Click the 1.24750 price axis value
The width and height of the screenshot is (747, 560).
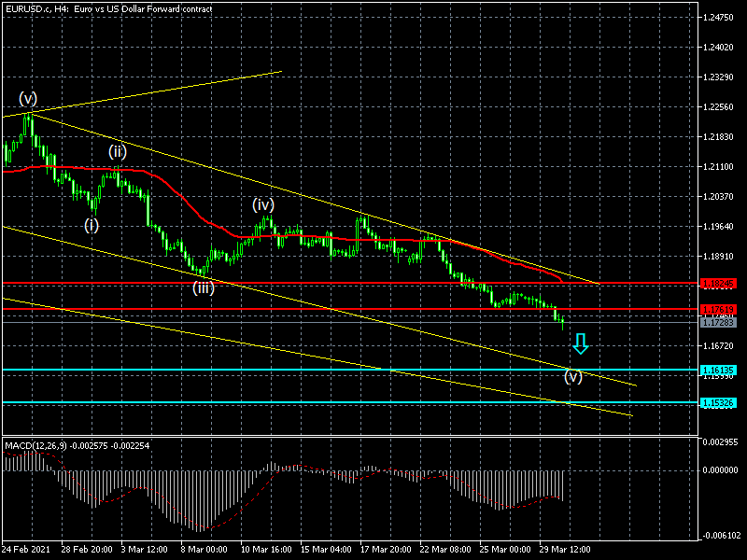(722, 18)
